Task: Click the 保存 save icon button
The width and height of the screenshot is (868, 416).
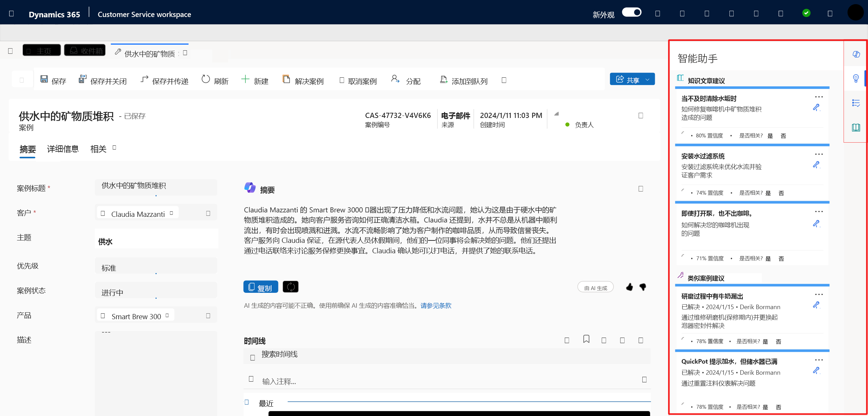Action: [x=53, y=80]
